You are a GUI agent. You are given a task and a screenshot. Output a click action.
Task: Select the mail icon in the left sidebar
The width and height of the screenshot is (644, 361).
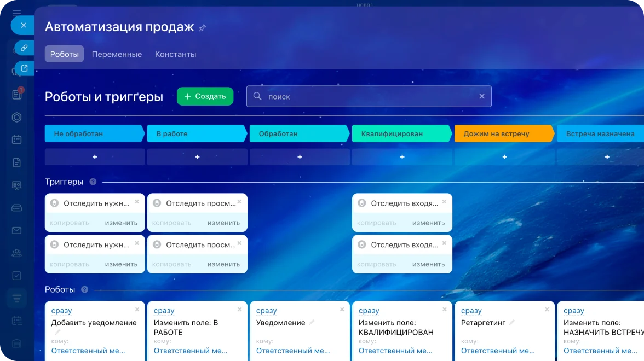pos(16,230)
